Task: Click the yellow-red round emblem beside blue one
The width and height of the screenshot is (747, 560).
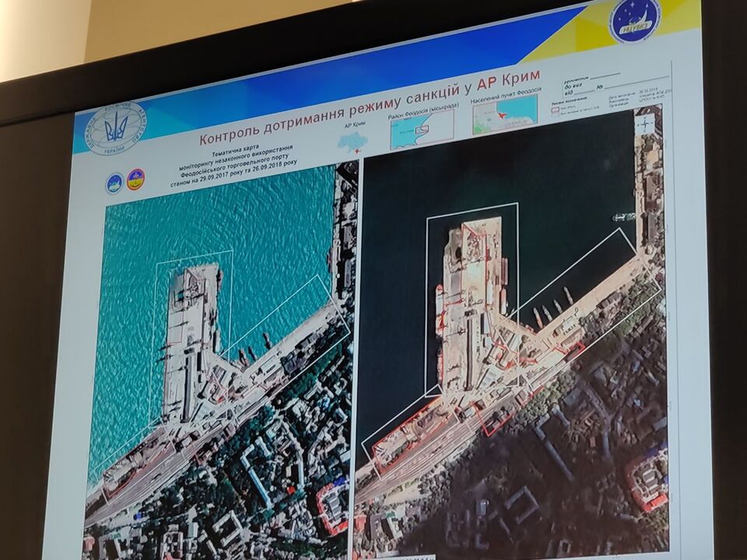Action: (x=135, y=180)
